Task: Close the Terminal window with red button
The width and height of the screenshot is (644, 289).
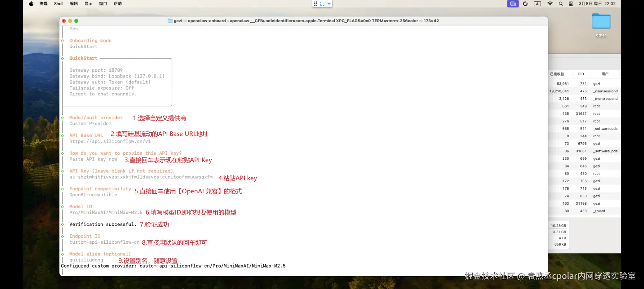Action: click(64, 21)
